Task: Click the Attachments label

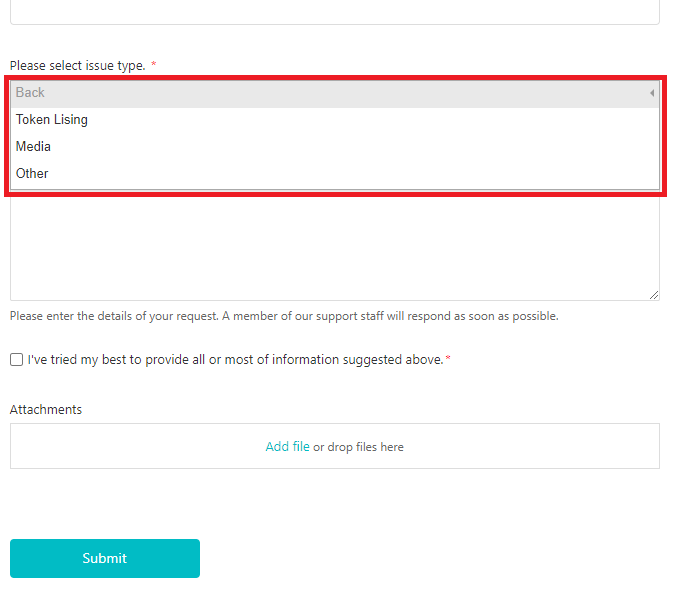Action: point(46,410)
